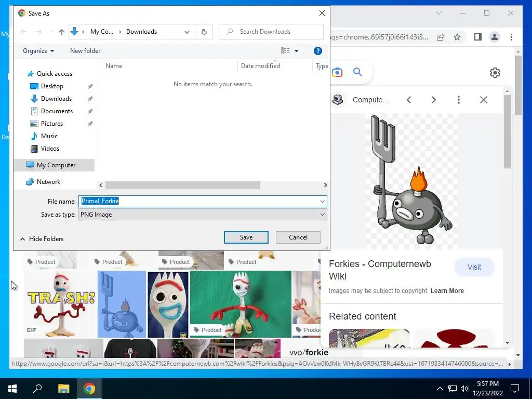Toggle the Chrome side panel
Screen dimensions: 532x399
pos(478,37)
